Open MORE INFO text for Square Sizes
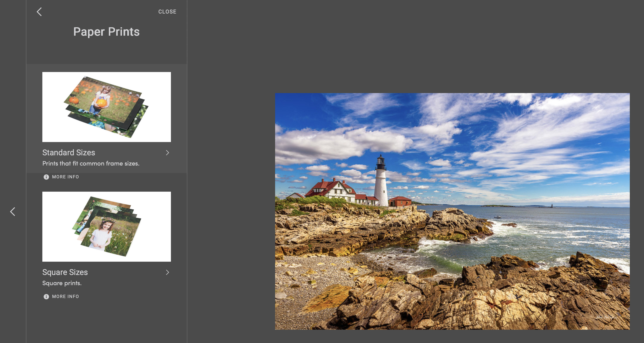644x343 pixels. coord(65,296)
